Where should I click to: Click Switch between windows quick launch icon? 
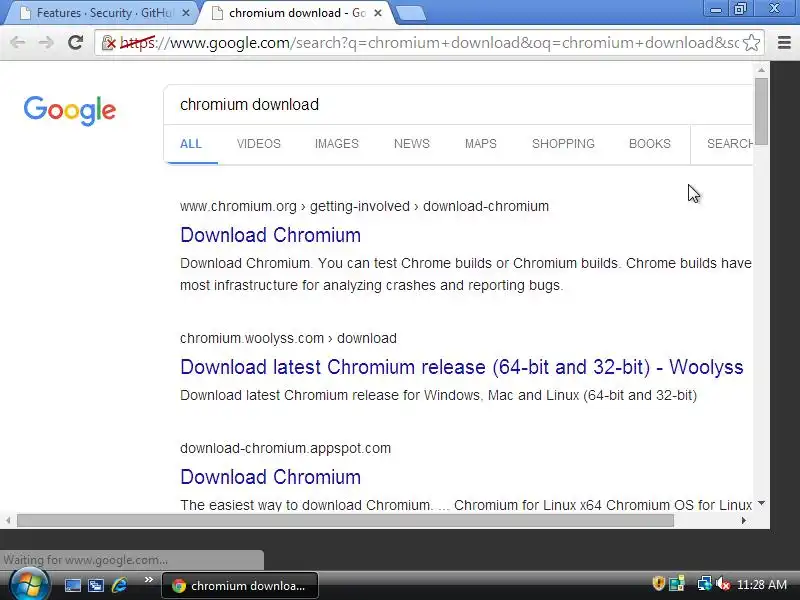[x=96, y=585]
